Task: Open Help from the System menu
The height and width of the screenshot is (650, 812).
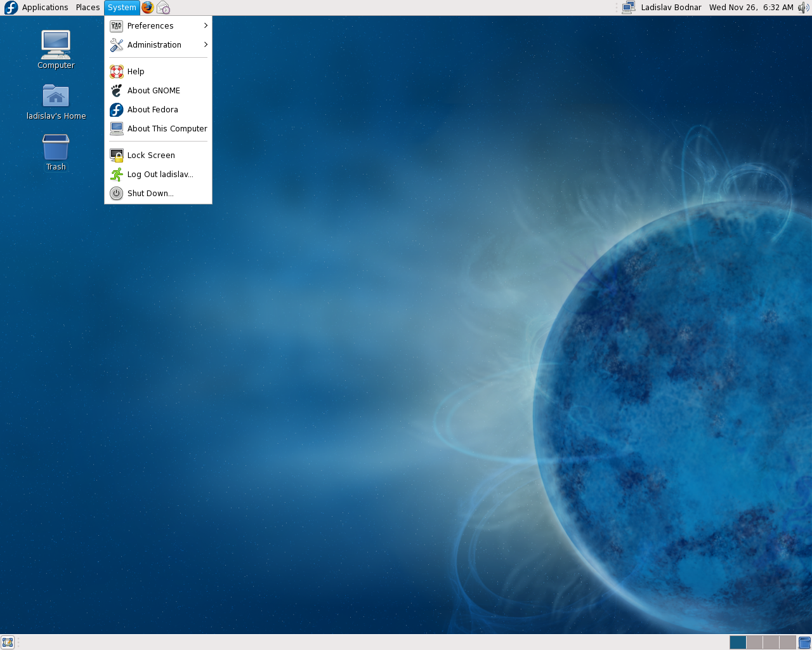Action: [x=158, y=72]
